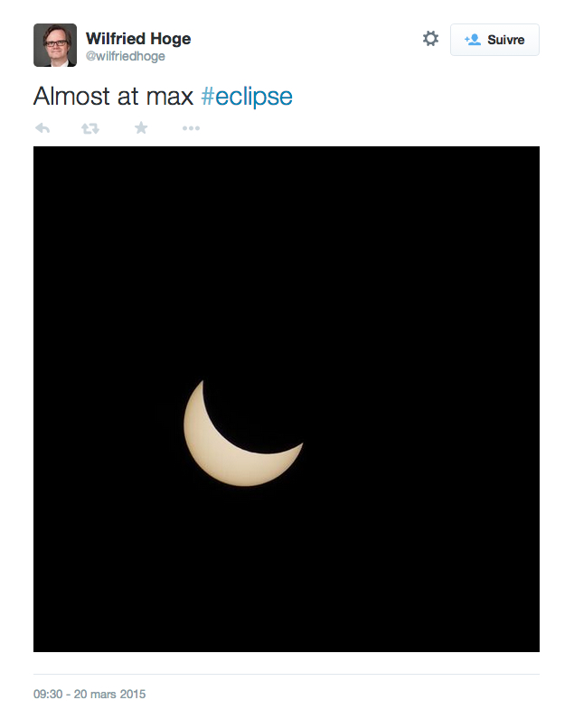Follow the user with the Suivre button
The image size is (574, 728).
tap(494, 40)
